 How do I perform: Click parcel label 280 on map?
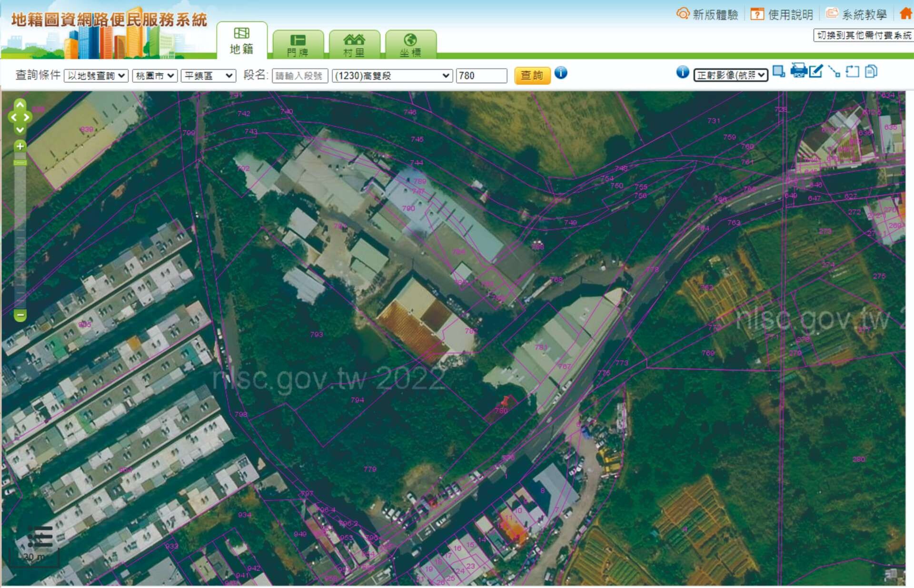pyautogui.click(x=859, y=459)
